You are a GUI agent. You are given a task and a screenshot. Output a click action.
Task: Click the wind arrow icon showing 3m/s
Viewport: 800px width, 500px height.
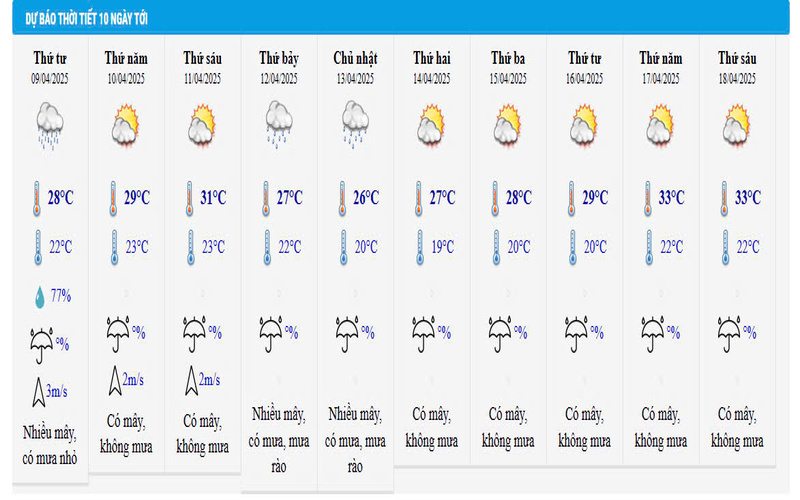click(37, 390)
